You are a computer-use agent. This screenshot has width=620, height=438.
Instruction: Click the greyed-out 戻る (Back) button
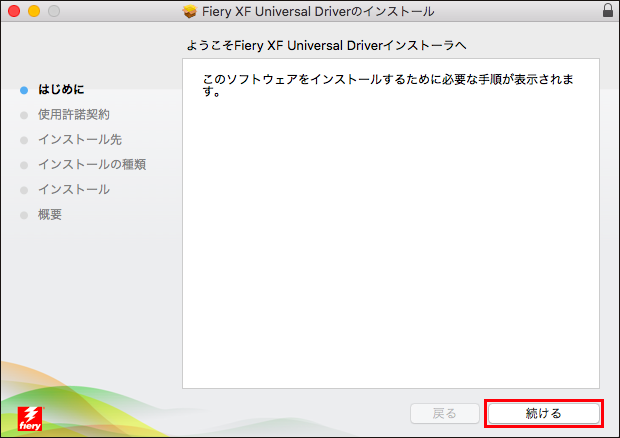(445, 413)
